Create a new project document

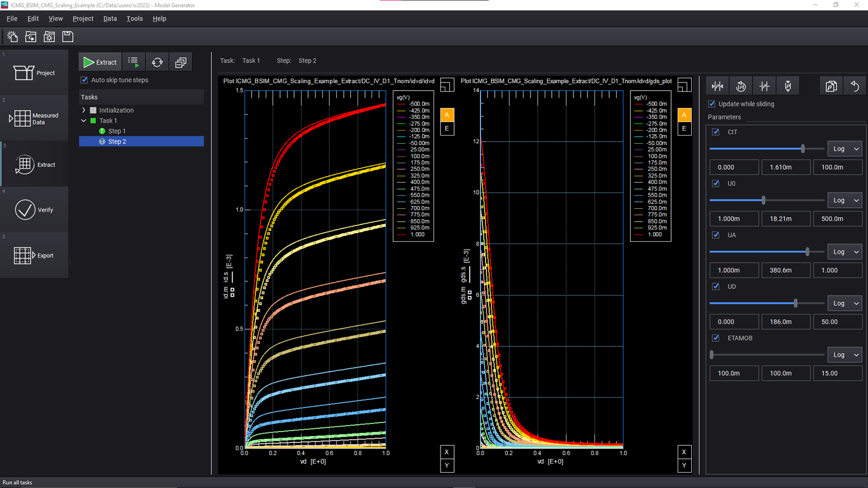12,36
